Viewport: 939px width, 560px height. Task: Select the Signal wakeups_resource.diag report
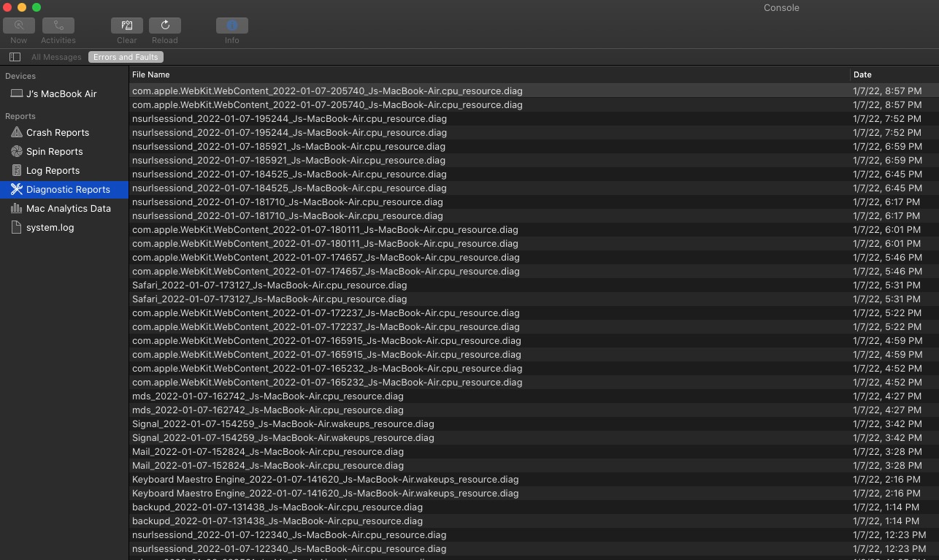coord(282,423)
